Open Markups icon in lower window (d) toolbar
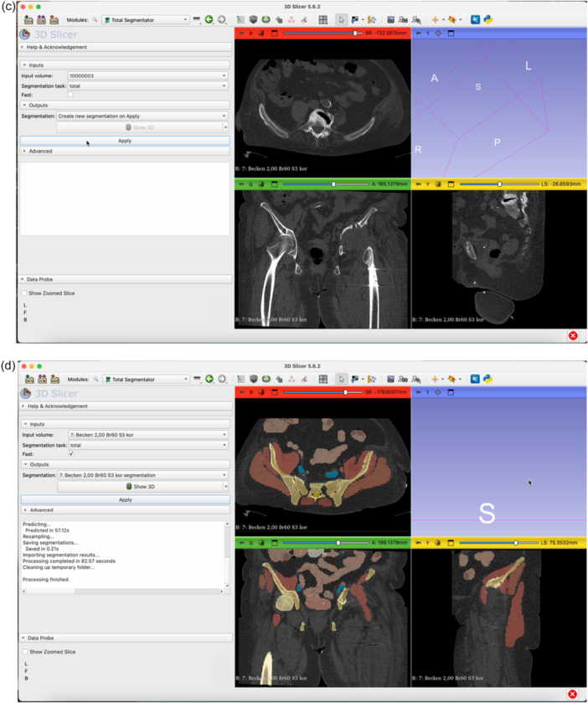This screenshot has width=588, height=703. point(291,380)
